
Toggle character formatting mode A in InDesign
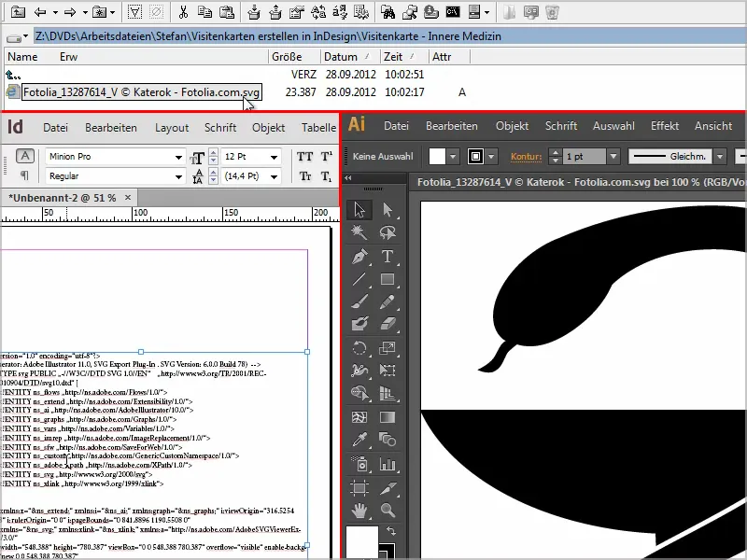[25, 156]
